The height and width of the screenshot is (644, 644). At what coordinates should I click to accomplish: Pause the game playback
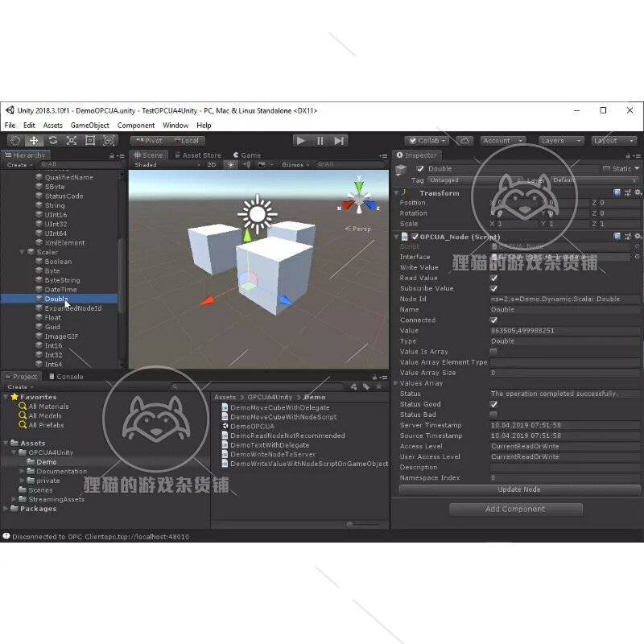tap(320, 141)
